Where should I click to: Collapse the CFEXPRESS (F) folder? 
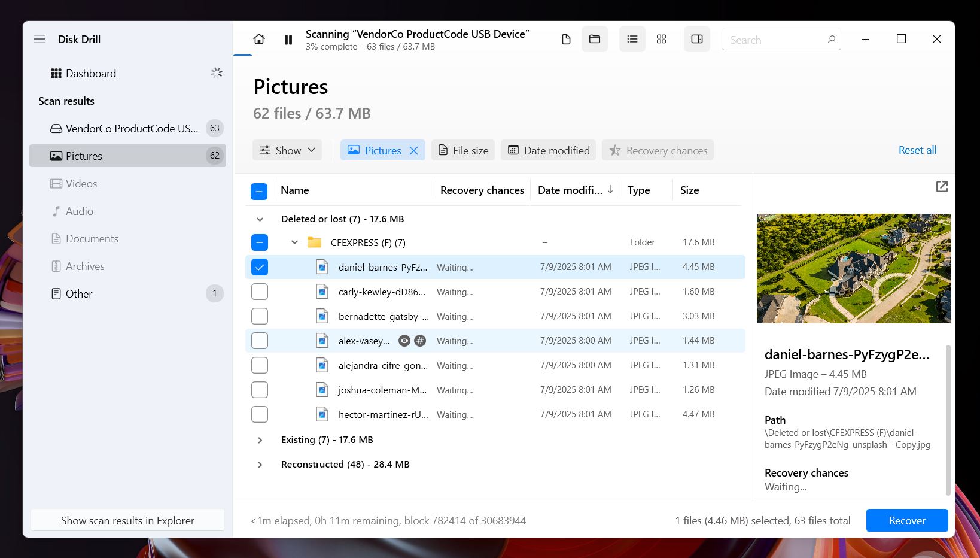point(294,242)
